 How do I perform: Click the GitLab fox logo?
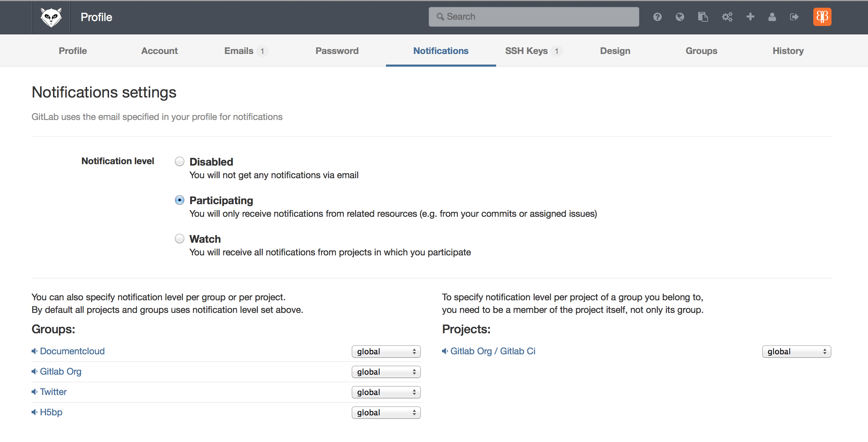point(51,17)
